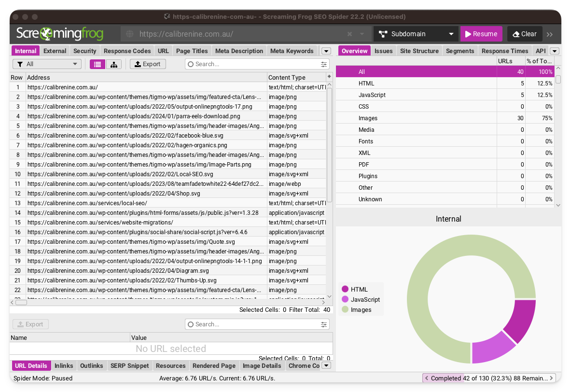This screenshot has height=392, width=571.
Task: Click the globe icon in URL bar
Action: click(129, 34)
